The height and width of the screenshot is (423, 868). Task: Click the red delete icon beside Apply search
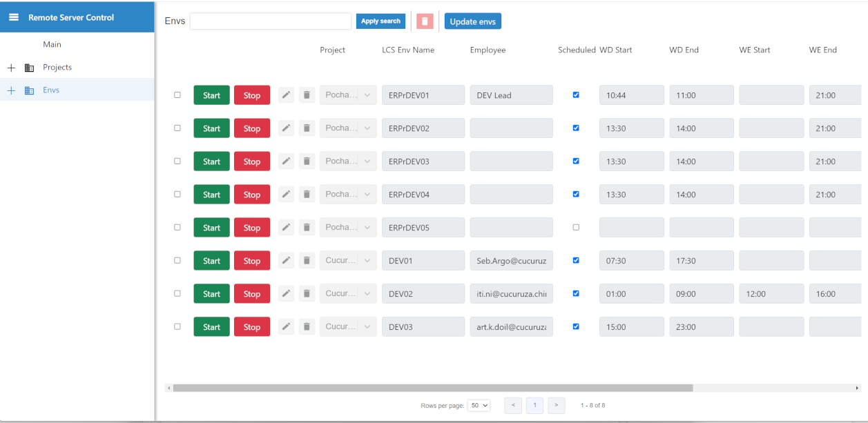coord(425,21)
